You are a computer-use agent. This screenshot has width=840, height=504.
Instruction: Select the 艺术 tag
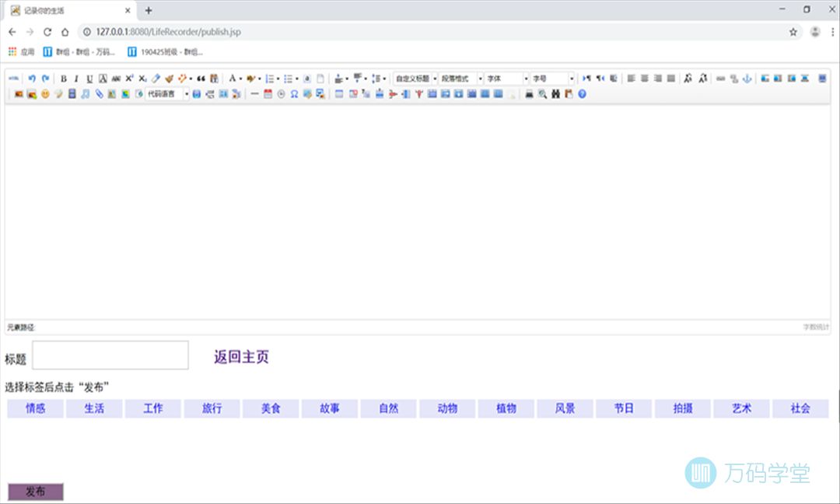tap(741, 408)
